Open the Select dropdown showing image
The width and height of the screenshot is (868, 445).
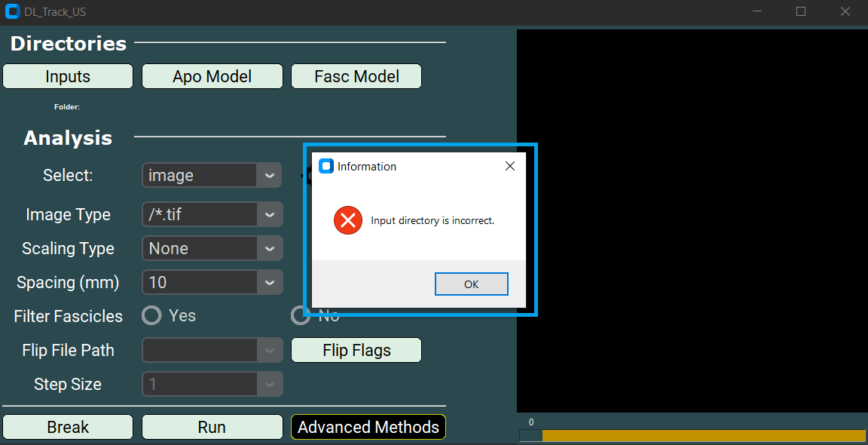click(x=212, y=175)
